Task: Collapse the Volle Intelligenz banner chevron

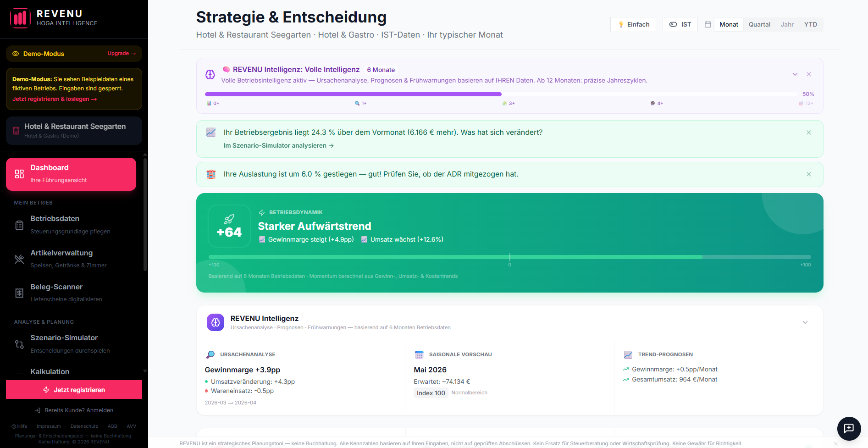Action: pyautogui.click(x=795, y=74)
